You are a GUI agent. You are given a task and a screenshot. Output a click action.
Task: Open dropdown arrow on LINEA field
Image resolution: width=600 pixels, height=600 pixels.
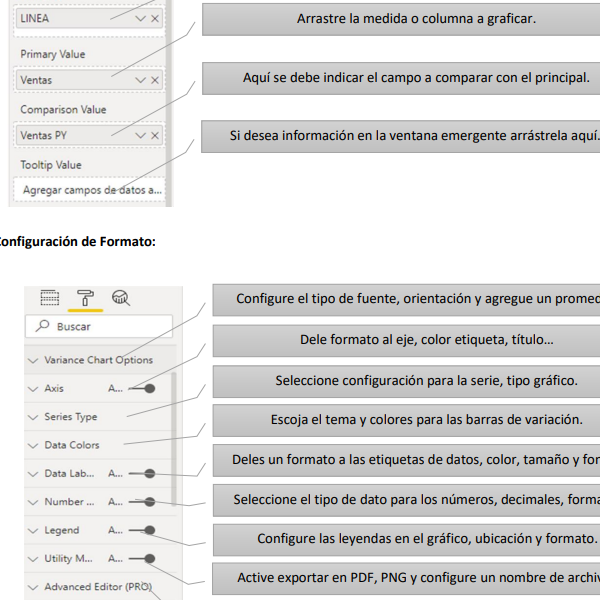click(x=140, y=18)
